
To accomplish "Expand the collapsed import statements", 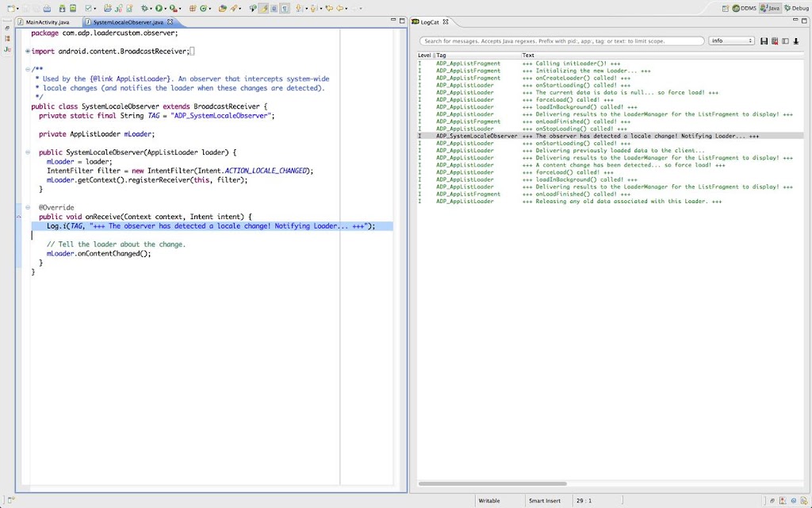I will click(28, 52).
